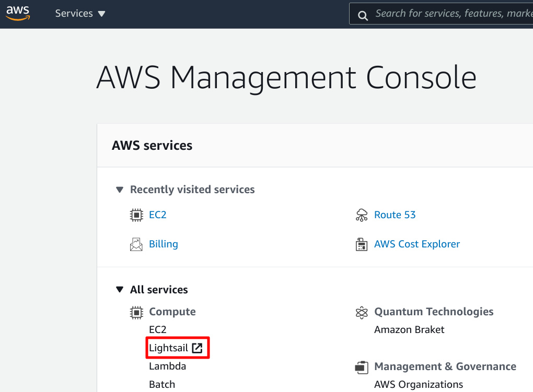Click the Lightsail external link icon
This screenshot has width=533, height=392.
(x=197, y=348)
